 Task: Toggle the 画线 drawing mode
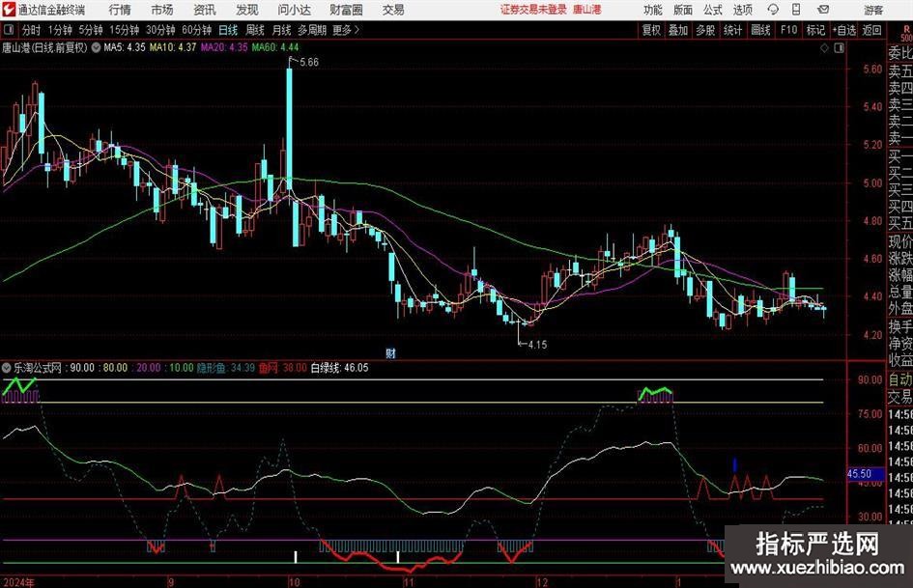[761, 30]
